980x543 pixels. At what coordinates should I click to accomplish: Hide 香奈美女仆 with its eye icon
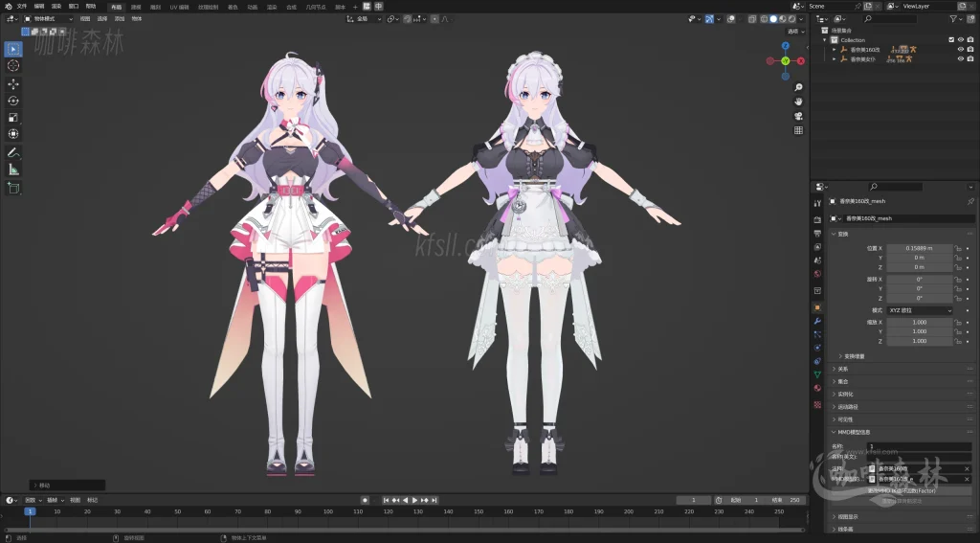click(961, 58)
